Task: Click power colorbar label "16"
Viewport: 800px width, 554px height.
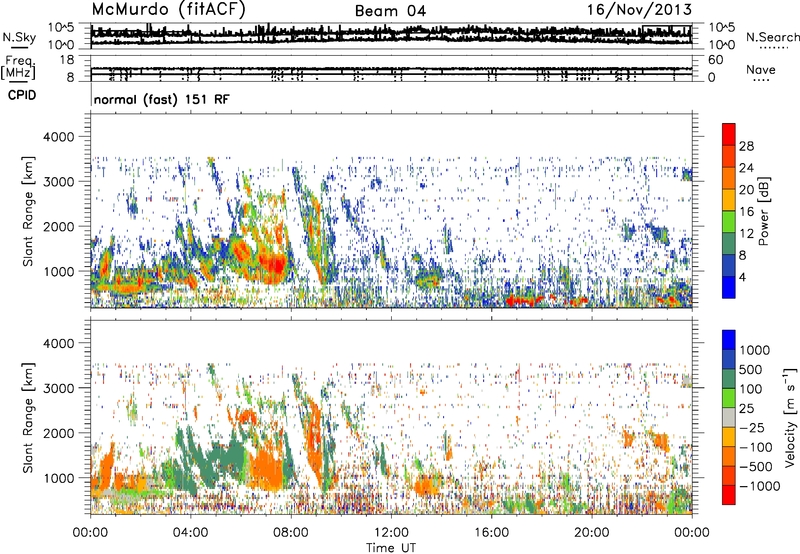Action: click(746, 212)
